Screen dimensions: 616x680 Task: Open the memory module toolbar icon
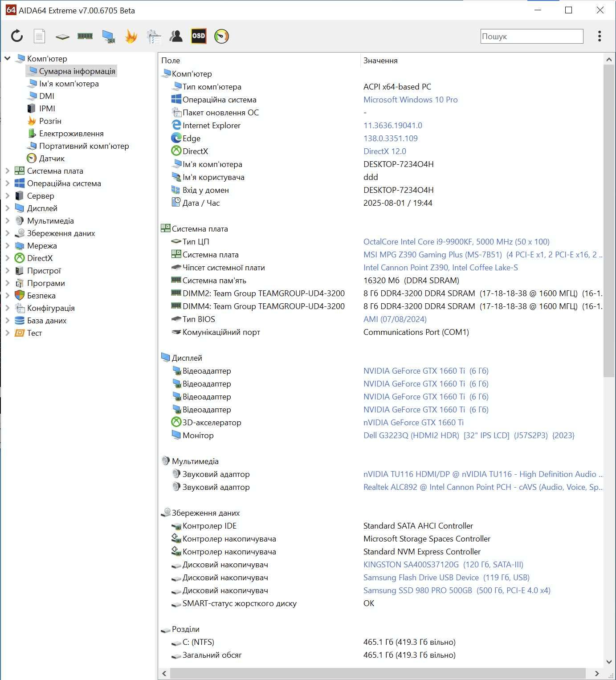tap(85, 36)
